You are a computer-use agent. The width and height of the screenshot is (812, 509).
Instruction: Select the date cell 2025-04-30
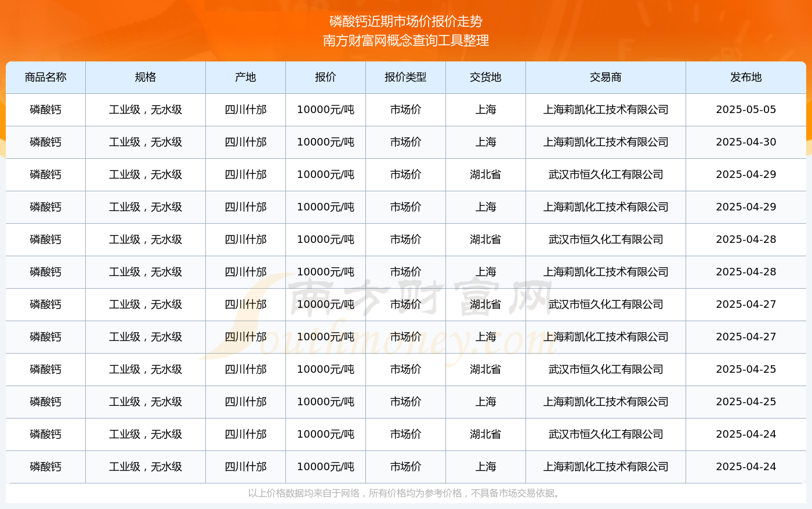(746, 142)
